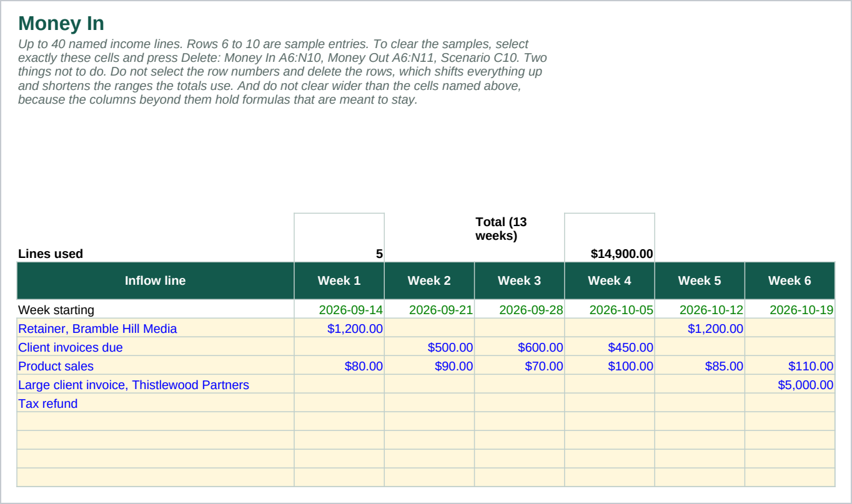Select Product sales $70.00 cell
The image size is (852, 504).
(x=520, y=366)
